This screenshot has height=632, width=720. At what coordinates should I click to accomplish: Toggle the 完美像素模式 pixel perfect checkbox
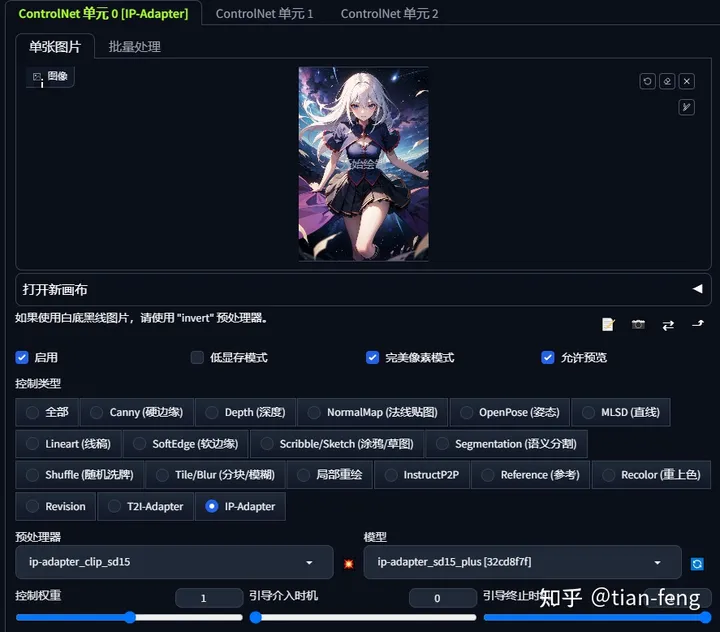click(372, 357)
